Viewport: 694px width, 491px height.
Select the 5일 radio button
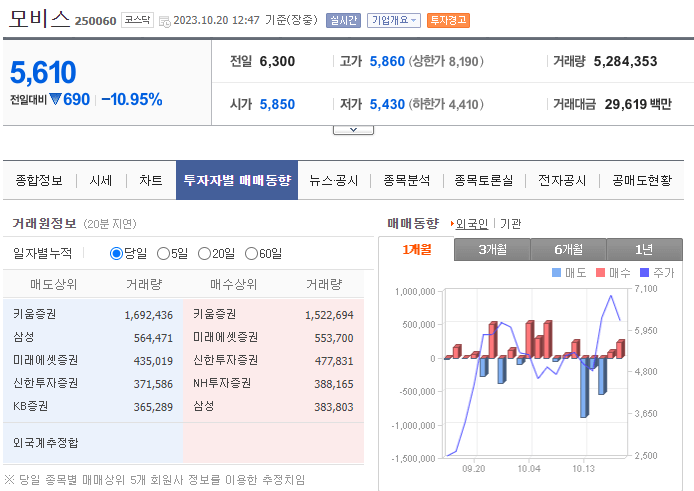[163, 254]
